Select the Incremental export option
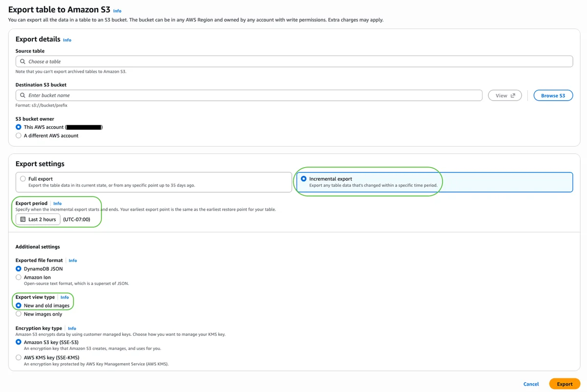Viewport: 587px width, 392px height. click(x=304, y=179)
